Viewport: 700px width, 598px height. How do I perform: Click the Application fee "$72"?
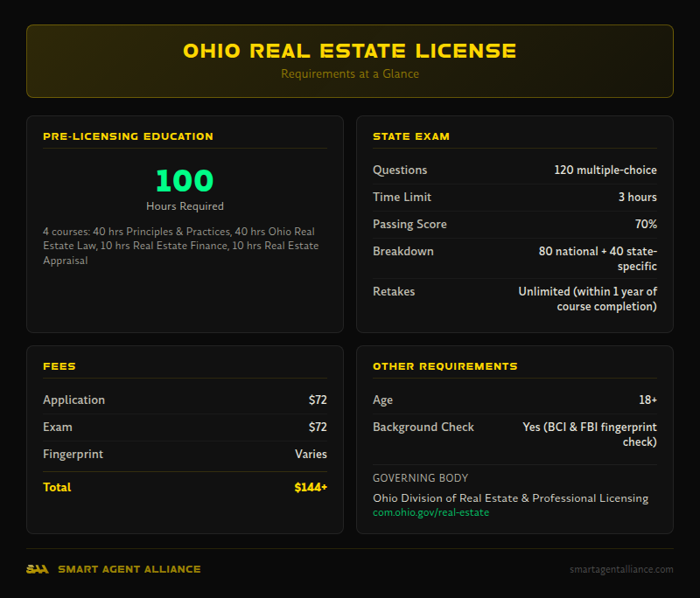(x=318, y=399)
